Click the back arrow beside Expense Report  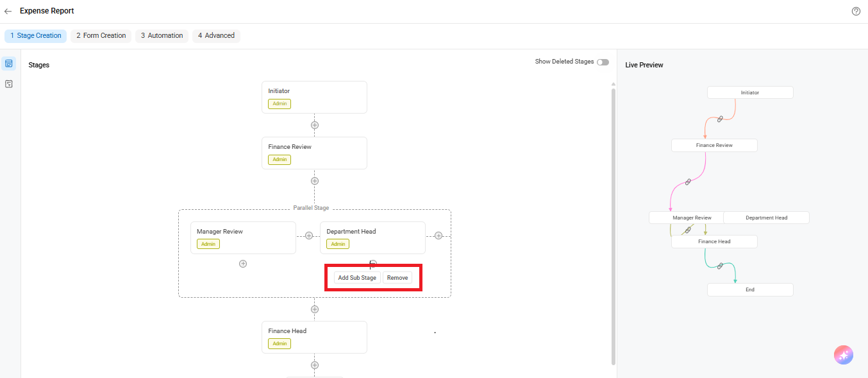pos(8,12)
